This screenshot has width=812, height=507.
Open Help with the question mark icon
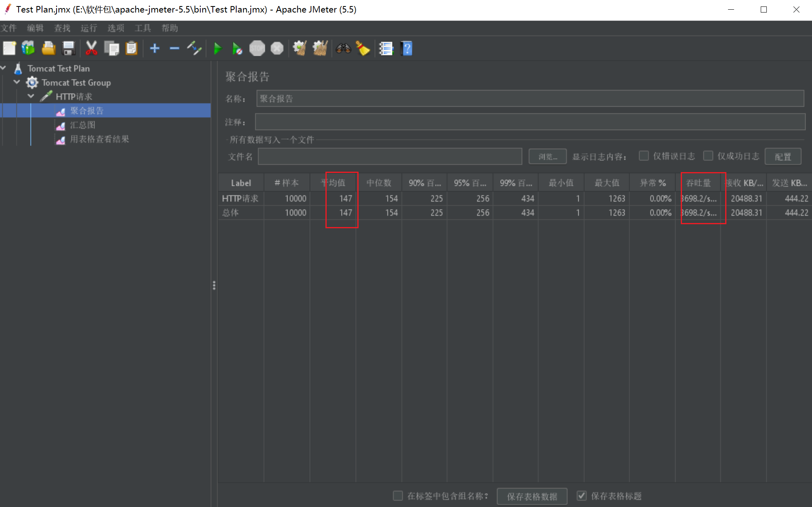[407, 48]
